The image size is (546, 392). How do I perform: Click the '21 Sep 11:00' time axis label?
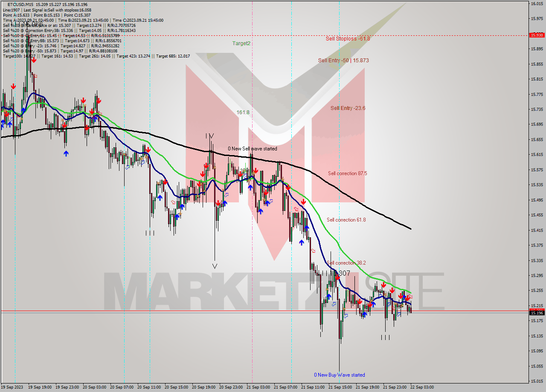(313, 387)
